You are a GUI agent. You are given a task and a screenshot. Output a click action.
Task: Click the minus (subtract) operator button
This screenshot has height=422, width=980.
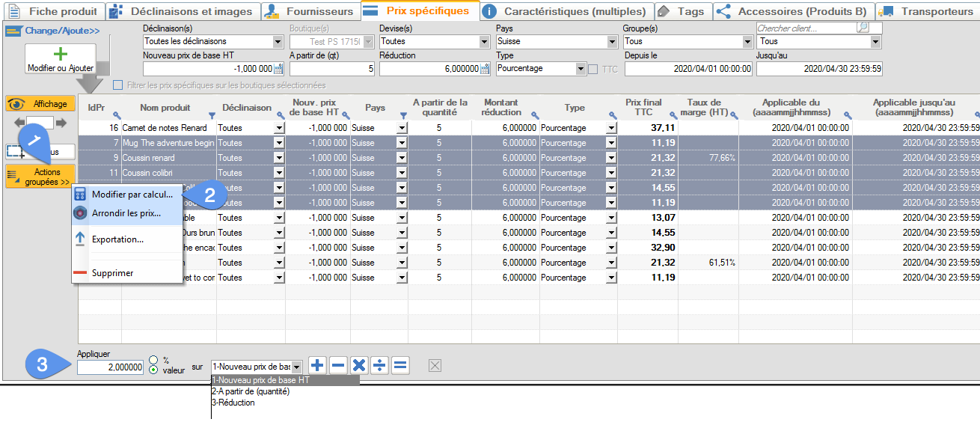338,366
